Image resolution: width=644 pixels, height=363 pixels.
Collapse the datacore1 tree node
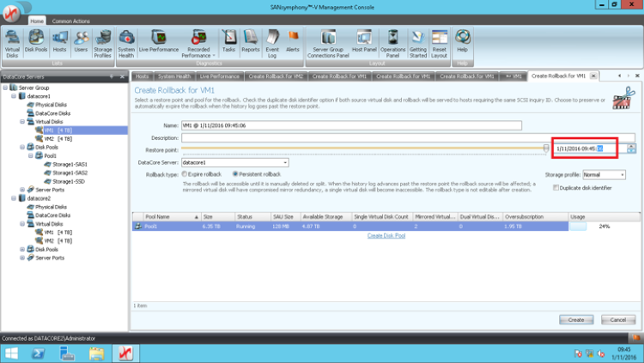tap(14, 97)
